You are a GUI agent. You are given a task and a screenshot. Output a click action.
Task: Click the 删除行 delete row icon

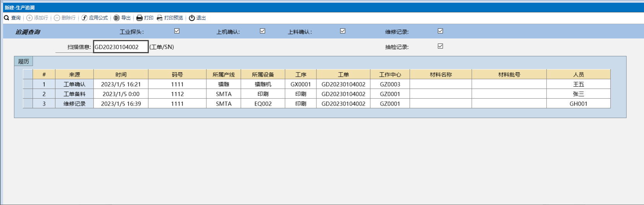click(x=57, y=18)
